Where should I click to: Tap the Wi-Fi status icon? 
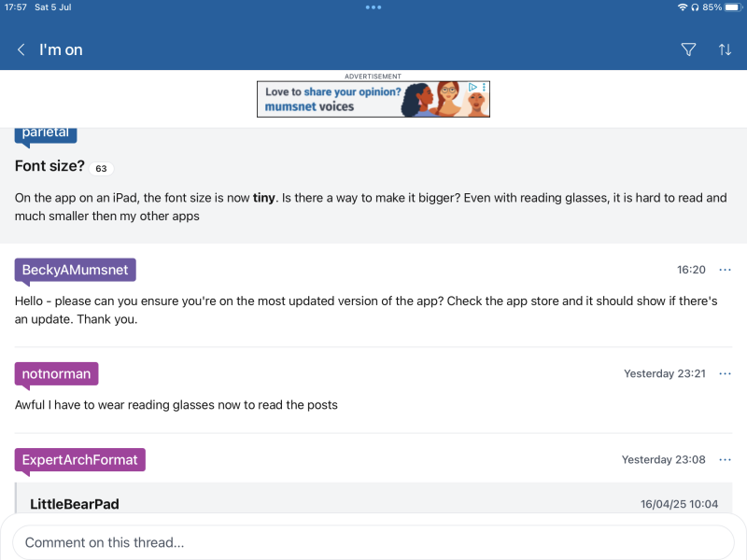(683, 7)
